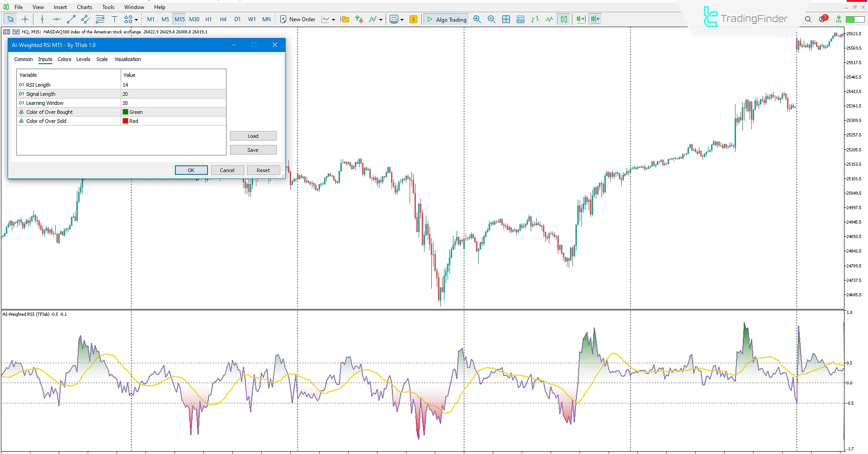Toggle Algo Trading on
The width and height of the screenshot is (868, 454).
click(x=446, y=19)
